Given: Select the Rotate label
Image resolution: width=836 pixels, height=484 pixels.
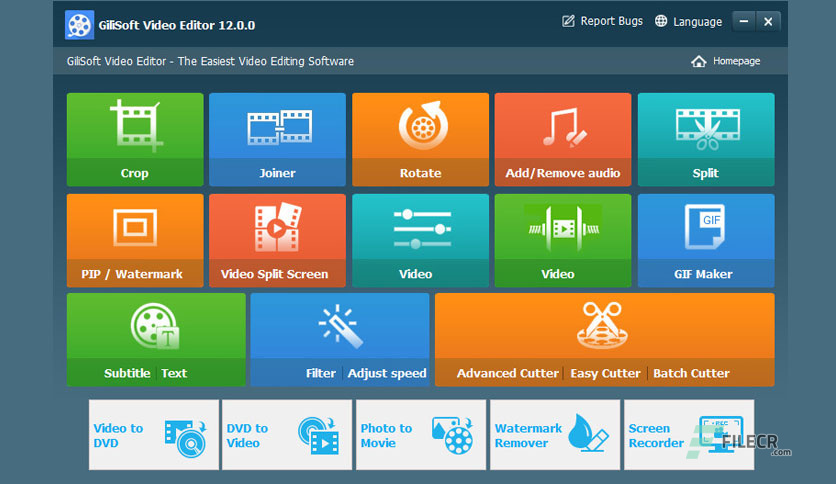Looking at the screenshot, I should 421,173.
